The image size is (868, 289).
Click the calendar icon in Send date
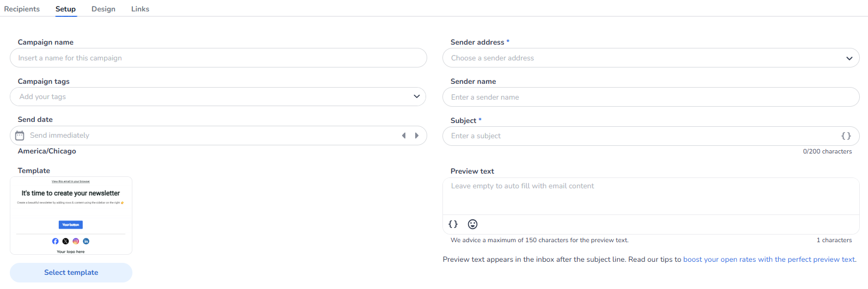[20, 136]
